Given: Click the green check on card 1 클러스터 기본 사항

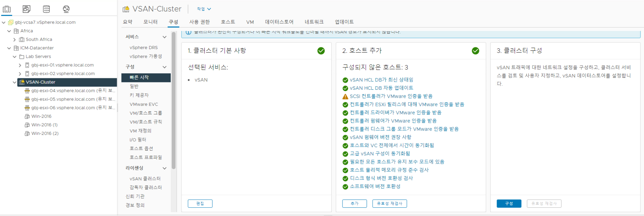Looking at the screenshot, I should click(321, 51).
